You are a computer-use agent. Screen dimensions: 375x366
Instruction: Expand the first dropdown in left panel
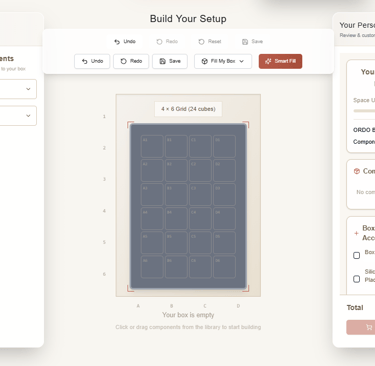tap(17, 89)
